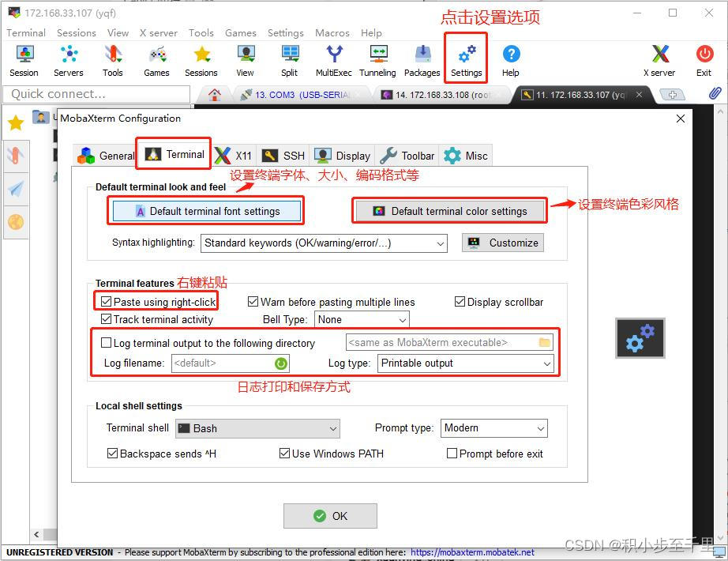This screenshot has width=728, height=561.
Task: Select the sidebar favorites star icon
Action: (x=16, y=123)
